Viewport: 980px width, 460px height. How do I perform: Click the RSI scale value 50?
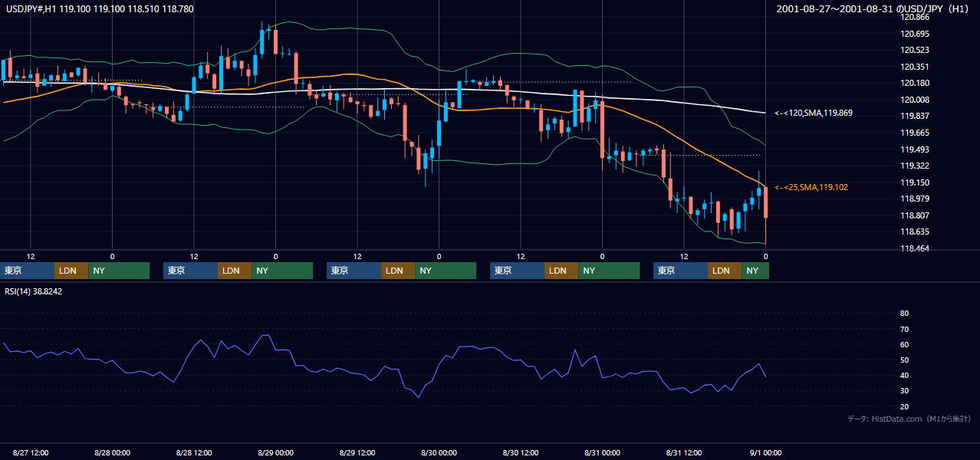click(x=905, y=360)
